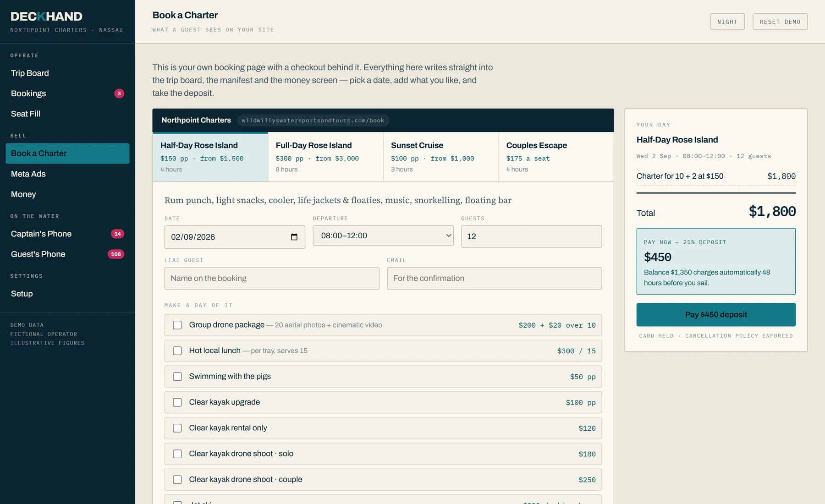
Task: Click the Reset Demo button
Action: tap(780, 22)
